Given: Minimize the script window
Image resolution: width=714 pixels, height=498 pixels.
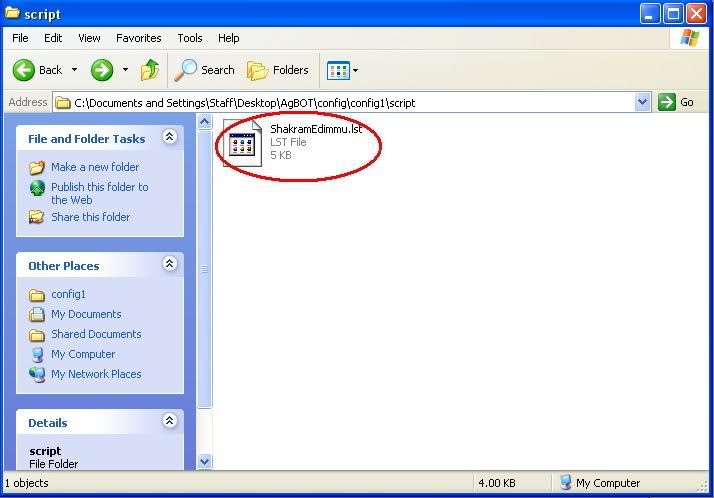Looking at the screenshot, I should 650,14.
